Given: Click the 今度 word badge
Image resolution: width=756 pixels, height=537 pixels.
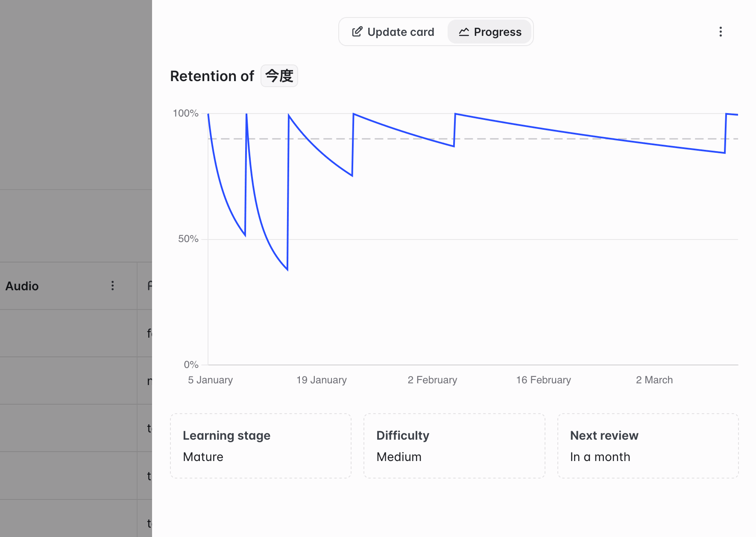Looking at the screenshot, I should pyautogui.click(x=279, y=76).
